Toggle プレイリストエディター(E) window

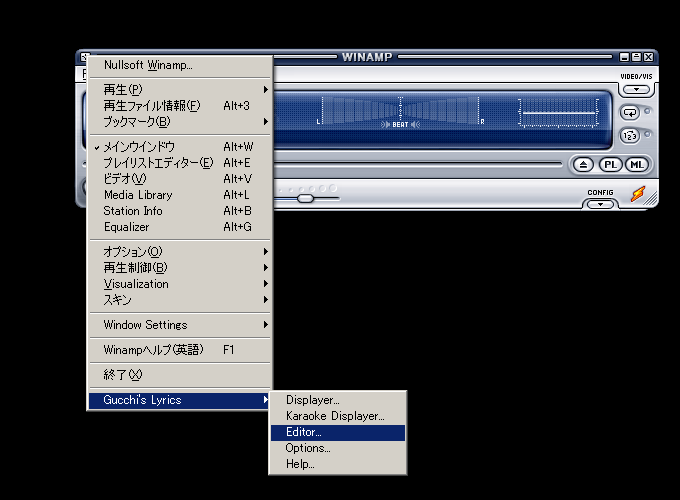click(x=180, y=163)
